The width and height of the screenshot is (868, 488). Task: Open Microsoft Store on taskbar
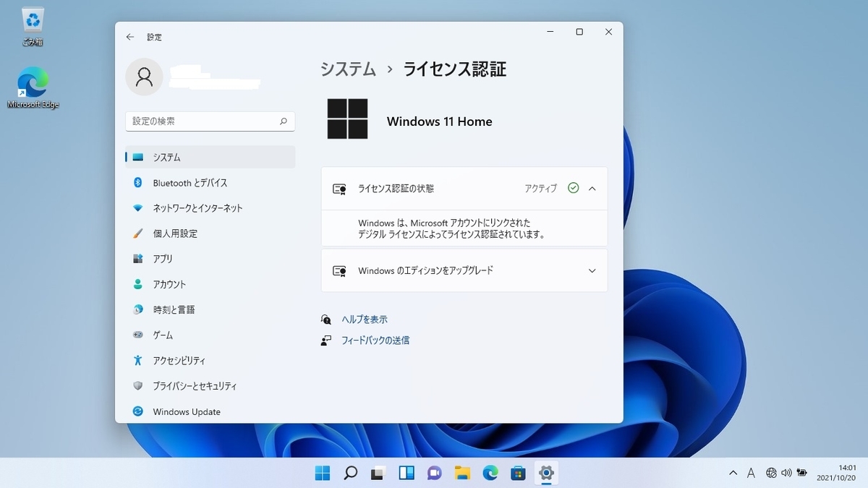point(518,473)
